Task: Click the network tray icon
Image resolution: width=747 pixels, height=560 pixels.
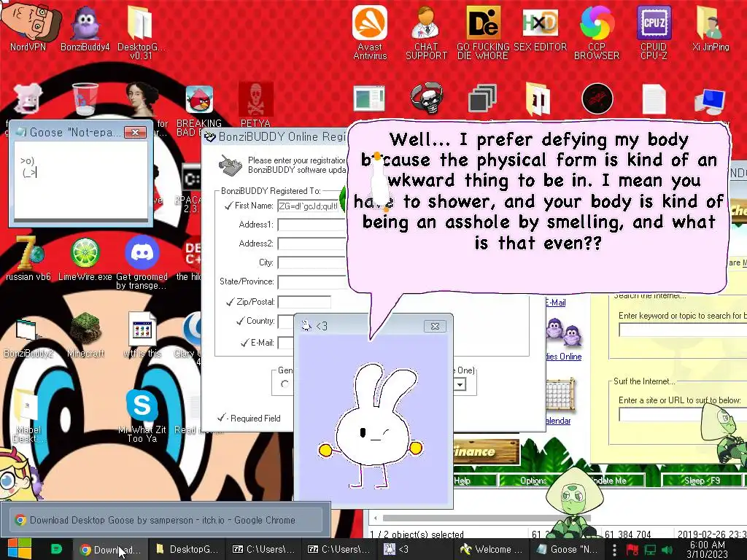Action: (x=650, y=550)
